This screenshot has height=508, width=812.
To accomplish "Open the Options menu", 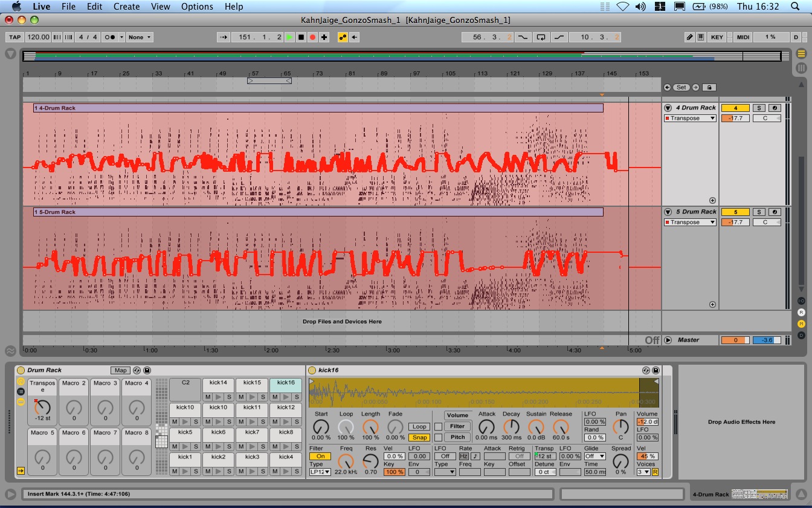I will (x=197, y=7).
